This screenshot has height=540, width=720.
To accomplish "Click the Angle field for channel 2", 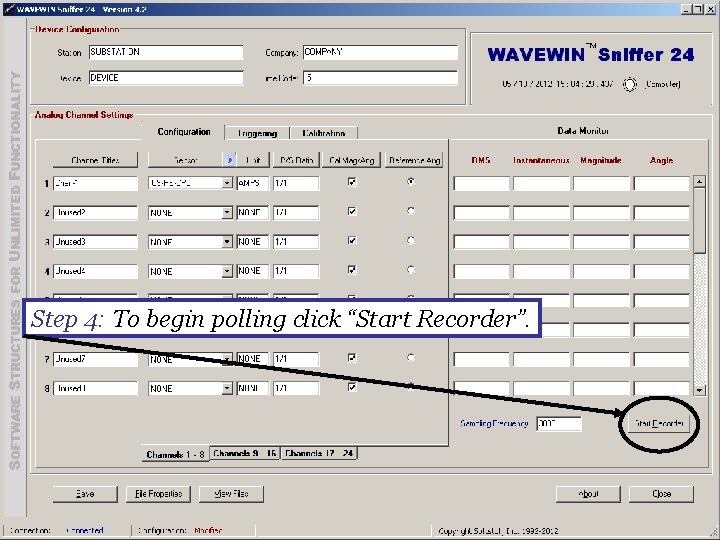I will (x=662, y=213).
